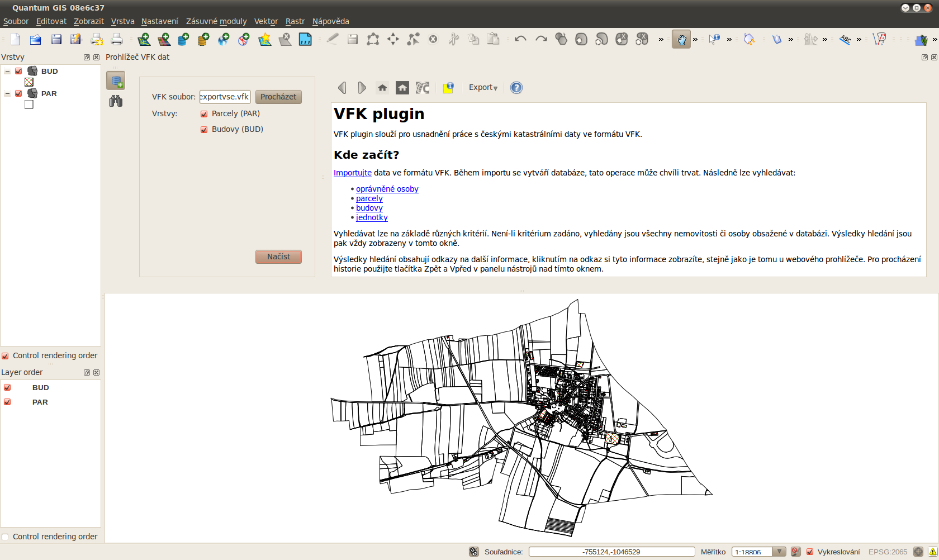This screenshot has width=939, height=560.
Task: Create new shapefile layer star icon
Action: click(x=264, y=39)
